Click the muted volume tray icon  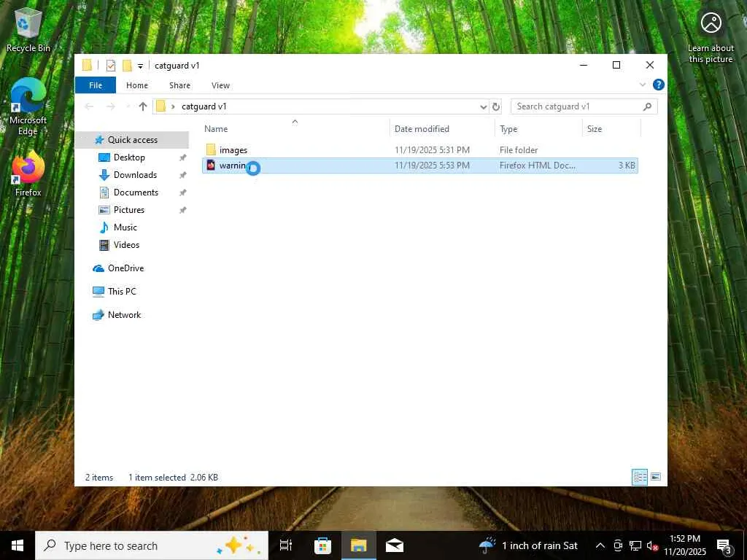click(653, 545)
